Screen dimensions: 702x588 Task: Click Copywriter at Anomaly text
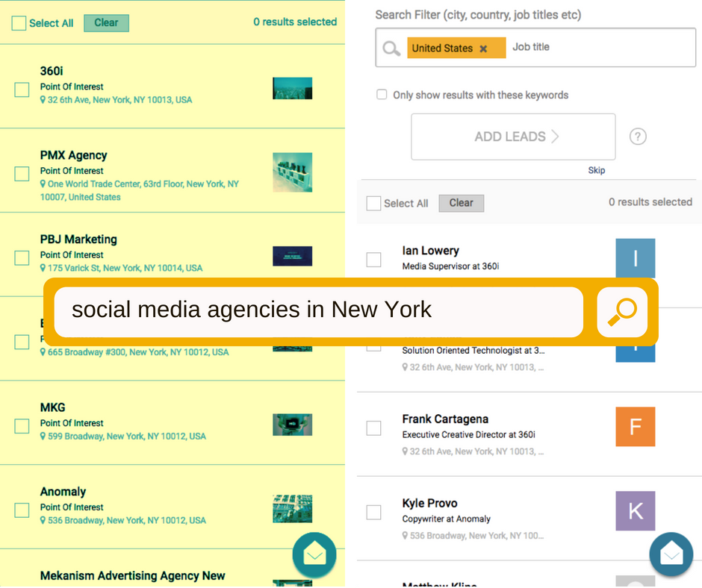pos(446,519)
